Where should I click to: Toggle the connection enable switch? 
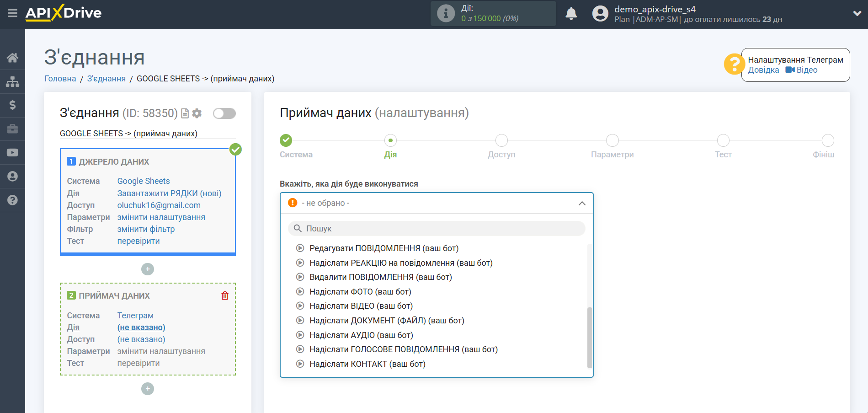pyautogui.click(x=224, y=113)
